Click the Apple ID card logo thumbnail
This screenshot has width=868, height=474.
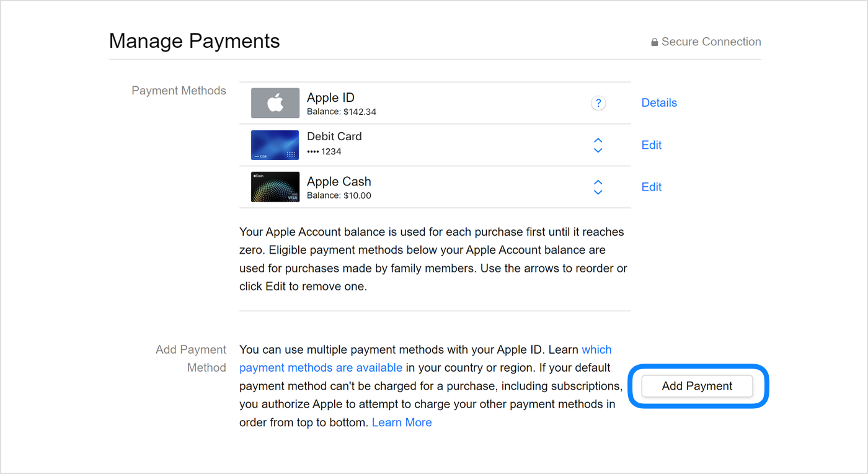point(275,103)
